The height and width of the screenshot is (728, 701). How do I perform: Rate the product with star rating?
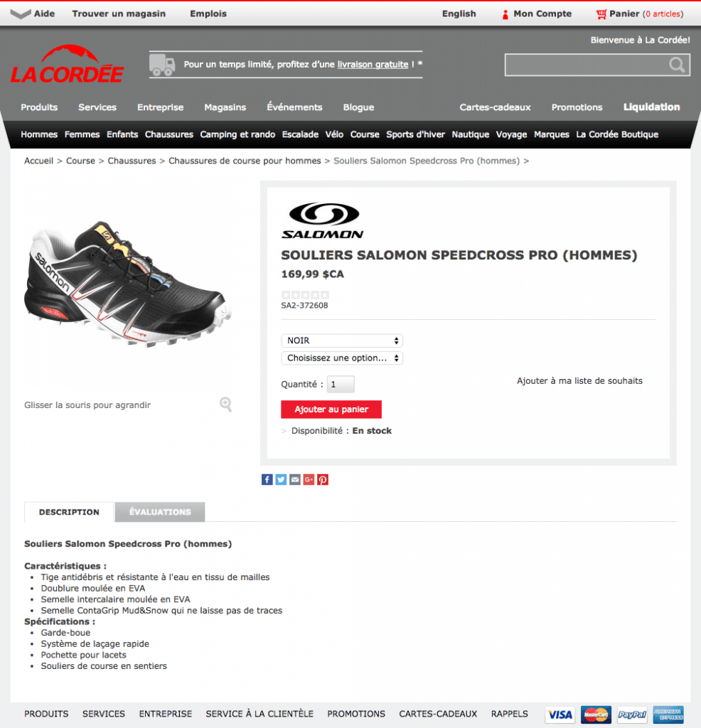click(x=305, y=295)
